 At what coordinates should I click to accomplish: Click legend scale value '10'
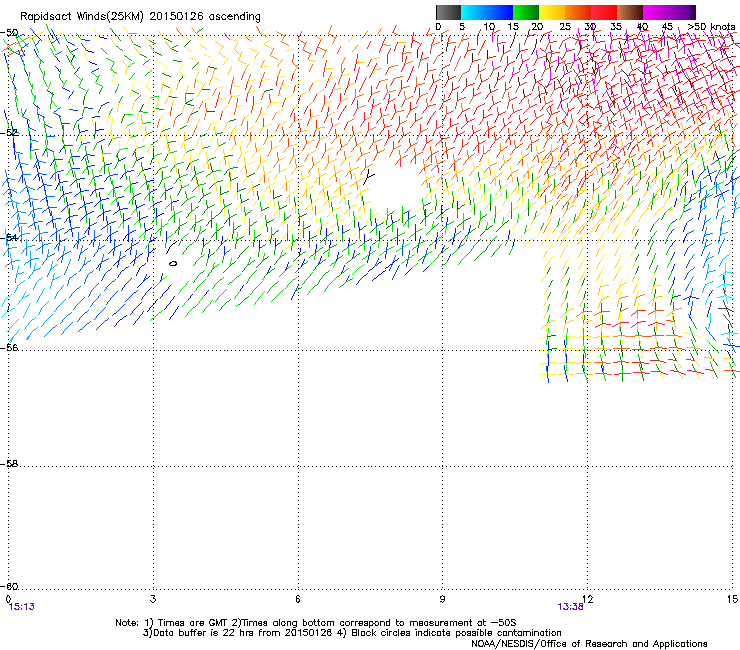(x=489, y=27)
